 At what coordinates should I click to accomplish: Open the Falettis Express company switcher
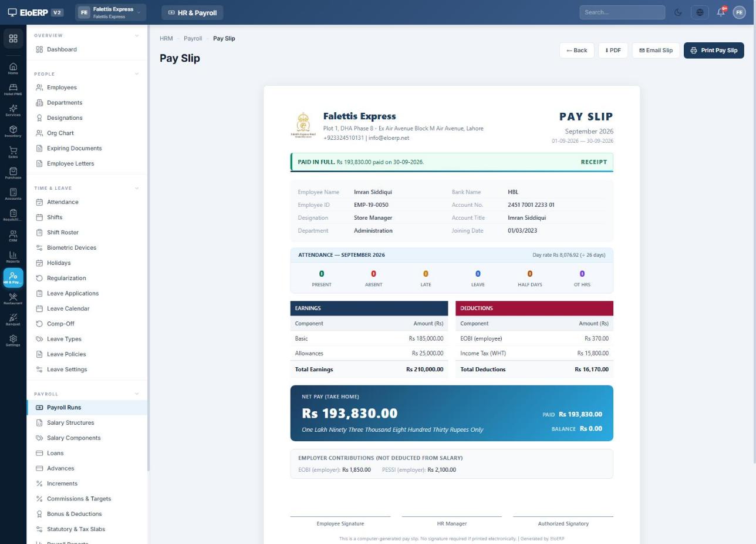pos(110,12)
